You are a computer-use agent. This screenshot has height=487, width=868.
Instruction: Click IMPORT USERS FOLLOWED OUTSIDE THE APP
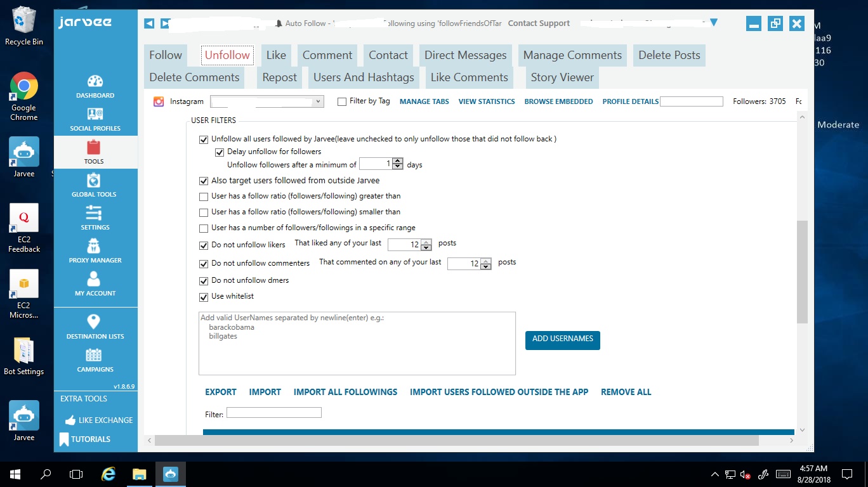point(499,392)
